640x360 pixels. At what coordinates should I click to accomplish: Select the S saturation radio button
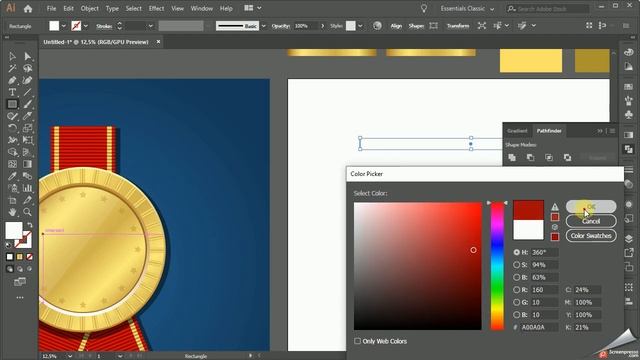[517, 265]
